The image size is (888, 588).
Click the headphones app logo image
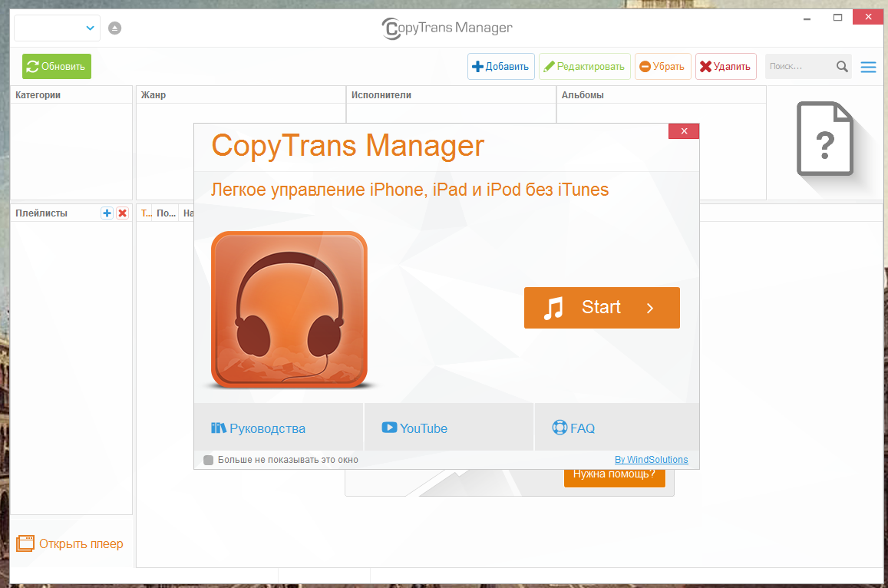[x=289, y=309]
